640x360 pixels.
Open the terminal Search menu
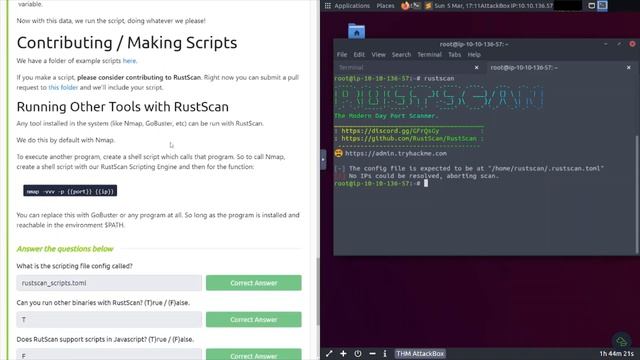401,55
